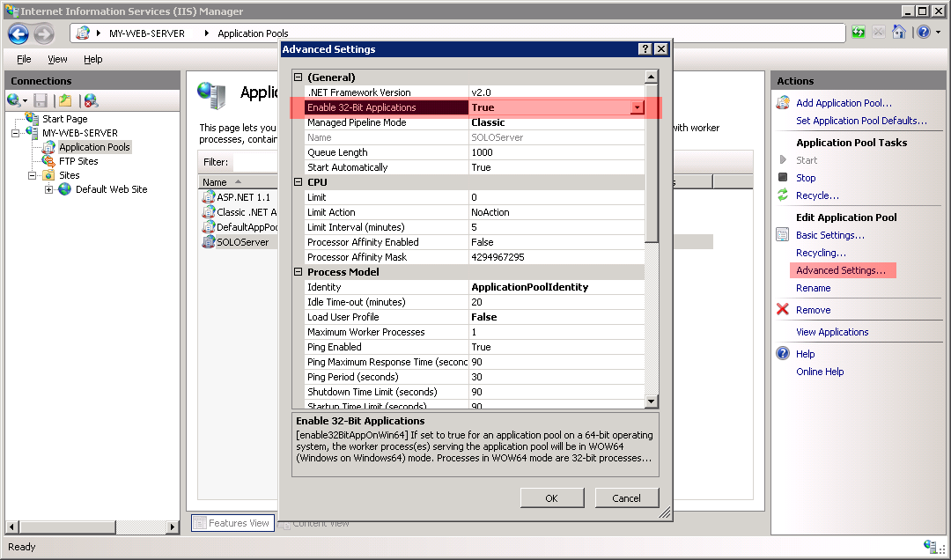Click the Stop square icon in Actions
The width and height of the screenshot is (951, 560).
point(783,177)
